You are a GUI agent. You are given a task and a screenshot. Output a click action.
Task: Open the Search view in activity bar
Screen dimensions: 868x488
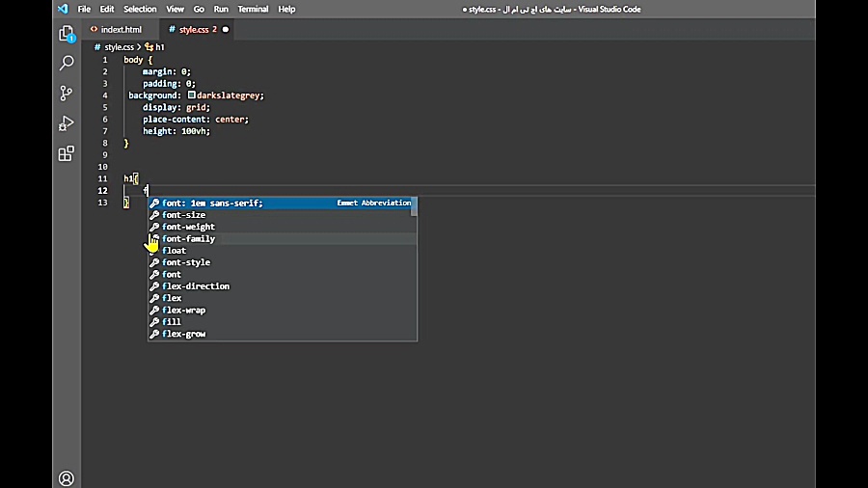point(67,63)
